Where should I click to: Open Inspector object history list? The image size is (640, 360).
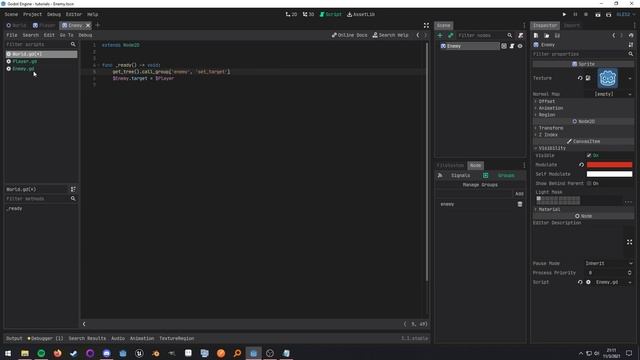(x=631, y=36)
